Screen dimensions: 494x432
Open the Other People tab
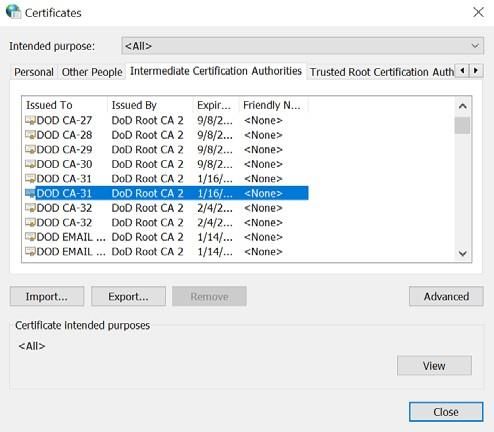point(92,72)
